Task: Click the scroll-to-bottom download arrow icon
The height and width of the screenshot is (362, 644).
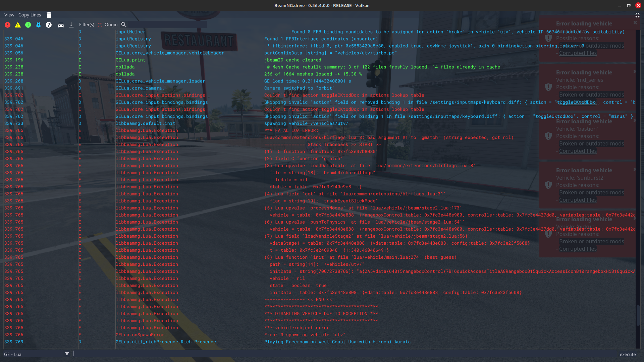Action: tap(71, 25)
